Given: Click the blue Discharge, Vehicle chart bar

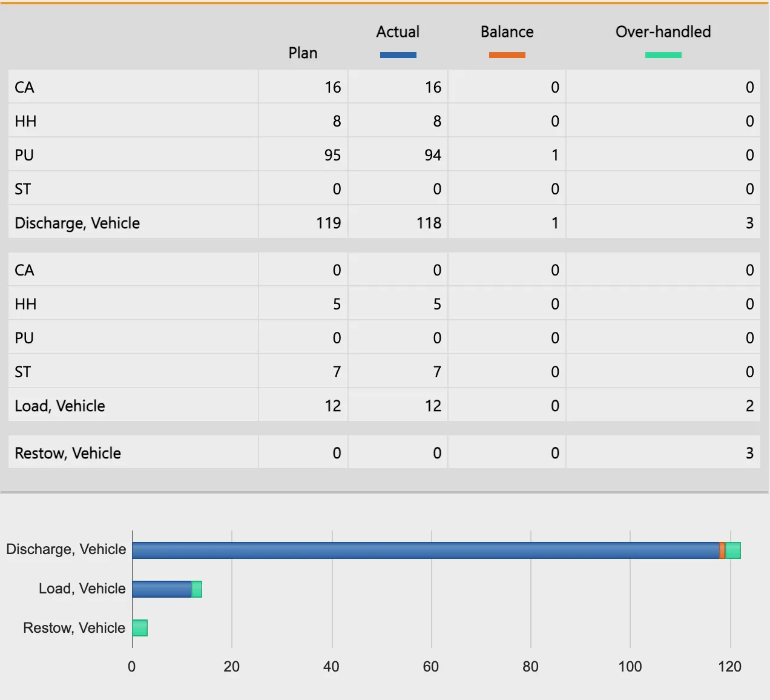Looking at the screenshot, I should click(x=426, y=550).
